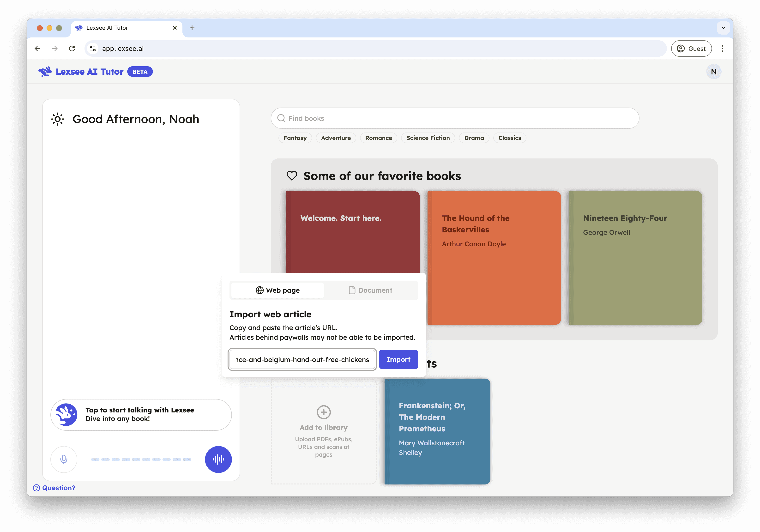
Task: Open the N user avatar menu
Action: tap(713, 72)
